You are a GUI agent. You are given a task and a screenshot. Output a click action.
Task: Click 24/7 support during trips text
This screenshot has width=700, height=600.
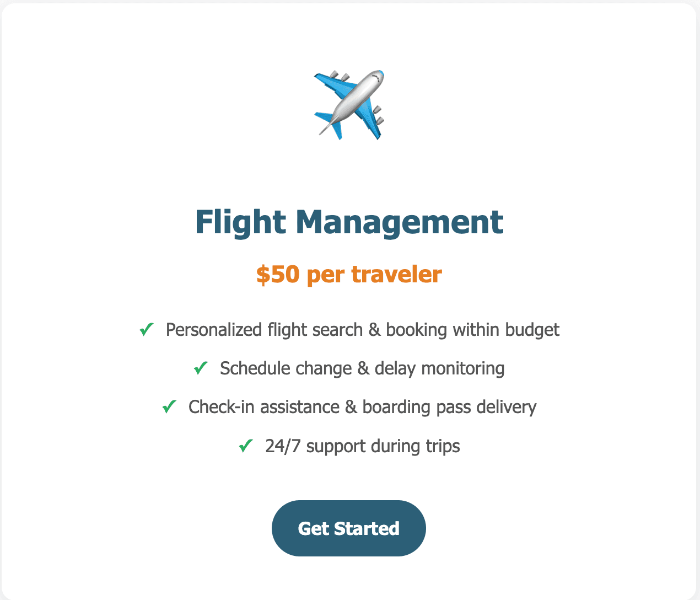point(362,446)
